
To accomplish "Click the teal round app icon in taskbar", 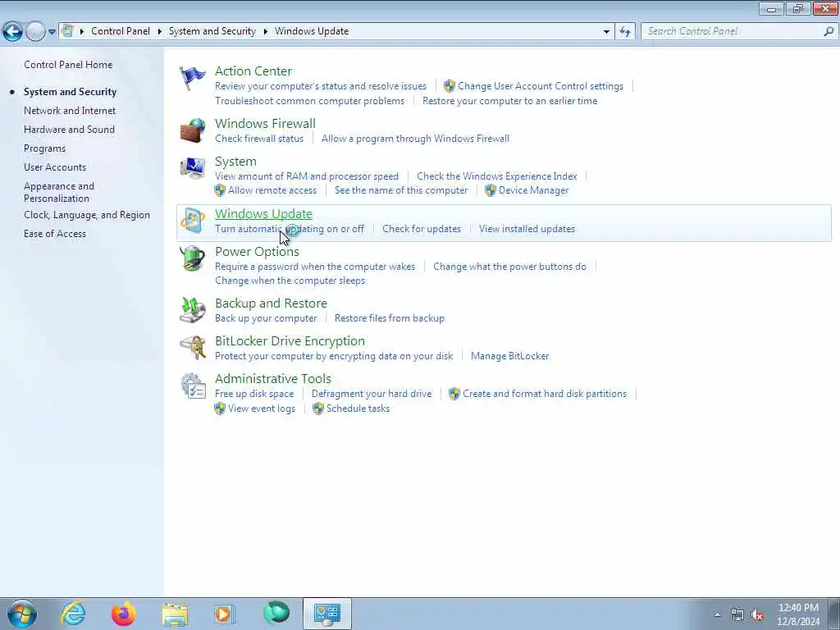I will [x=276, y=614].
